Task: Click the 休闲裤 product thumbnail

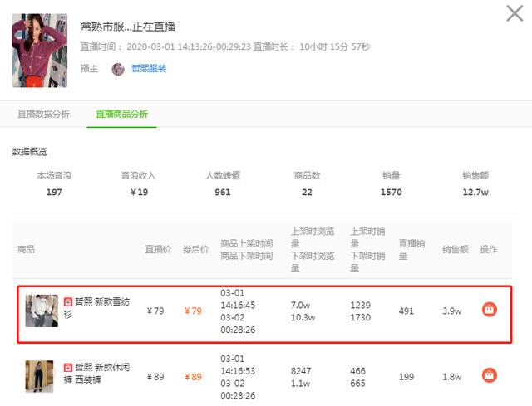Action: 39,376
